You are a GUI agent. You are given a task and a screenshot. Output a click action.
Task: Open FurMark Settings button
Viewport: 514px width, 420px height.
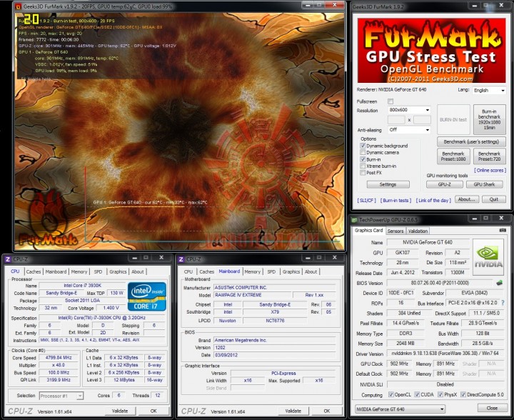388,184
